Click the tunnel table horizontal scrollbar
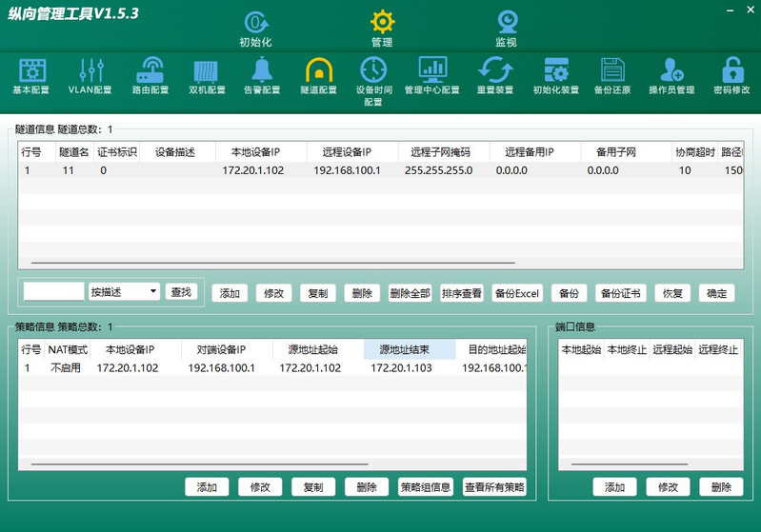The image size is (761, 532). click(272, 263)
